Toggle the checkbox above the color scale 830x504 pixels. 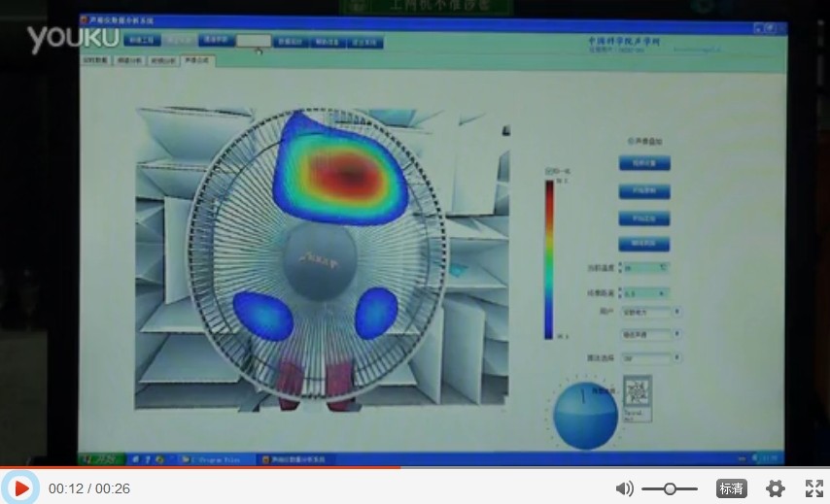547,170
